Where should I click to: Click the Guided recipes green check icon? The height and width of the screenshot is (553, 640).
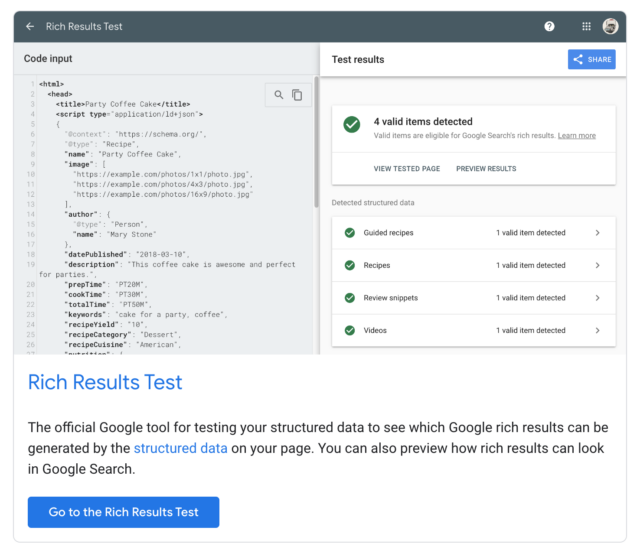click(350, 233)
